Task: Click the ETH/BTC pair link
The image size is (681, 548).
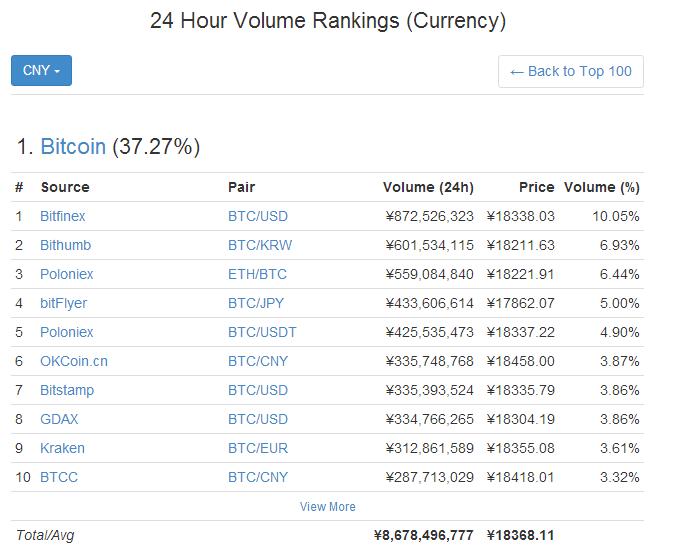Action: click(258, 274)
